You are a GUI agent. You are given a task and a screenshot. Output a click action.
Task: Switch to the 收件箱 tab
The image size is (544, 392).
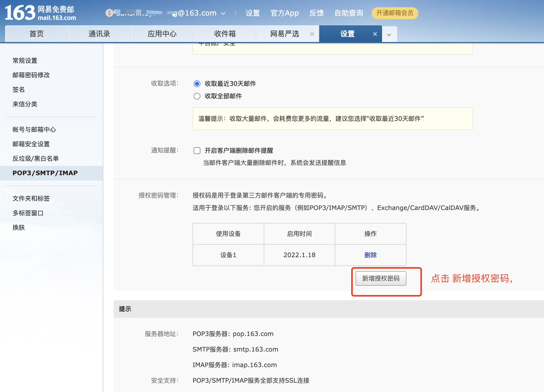pyautogui.click(x=225, y=34)
